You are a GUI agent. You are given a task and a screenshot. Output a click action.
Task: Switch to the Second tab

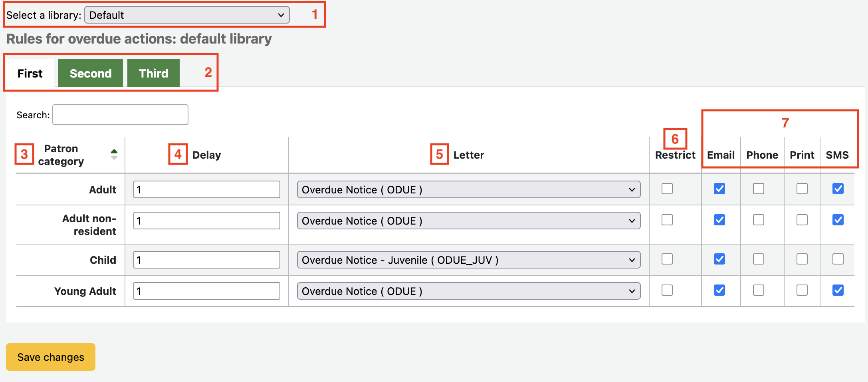91,74
